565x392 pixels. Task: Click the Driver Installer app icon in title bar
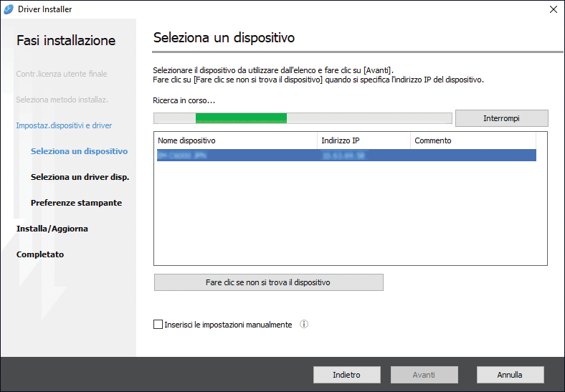pos(9,9)
